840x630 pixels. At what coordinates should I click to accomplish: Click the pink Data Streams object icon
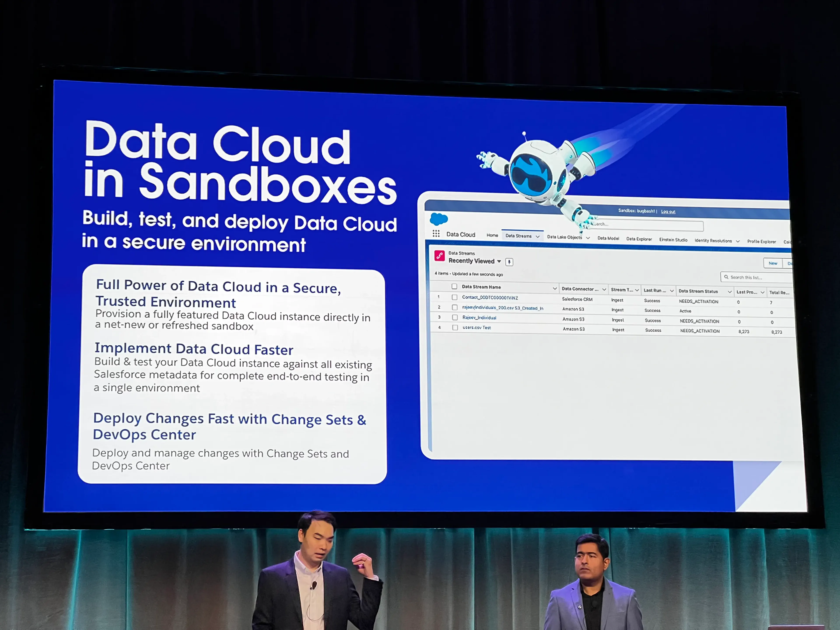(440, 255)
